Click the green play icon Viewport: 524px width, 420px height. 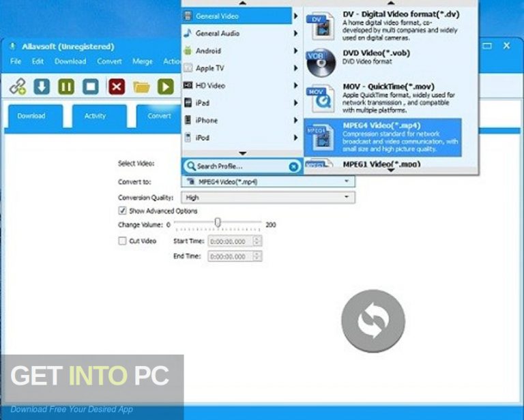pos(166,87)
